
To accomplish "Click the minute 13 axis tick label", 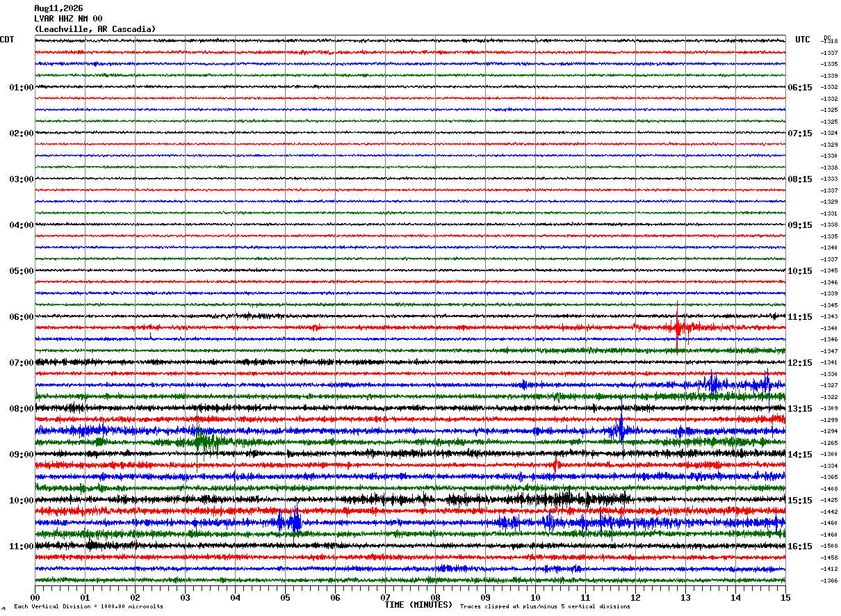I will pyautogui.click(x=685, y=597).
